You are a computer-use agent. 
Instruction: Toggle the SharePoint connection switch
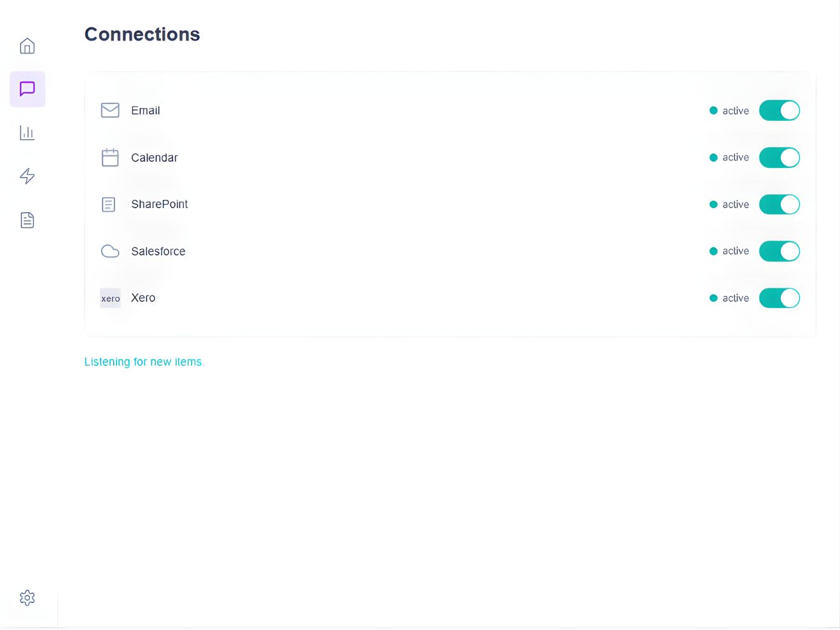779,204
